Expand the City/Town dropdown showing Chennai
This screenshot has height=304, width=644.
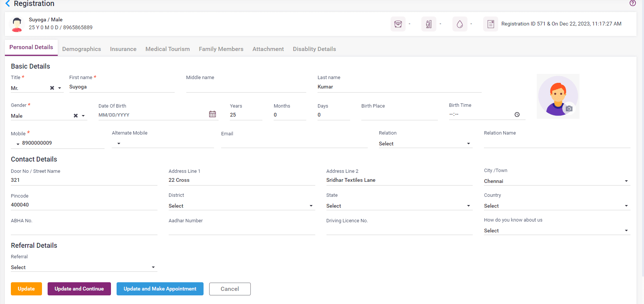pos(626,181)
